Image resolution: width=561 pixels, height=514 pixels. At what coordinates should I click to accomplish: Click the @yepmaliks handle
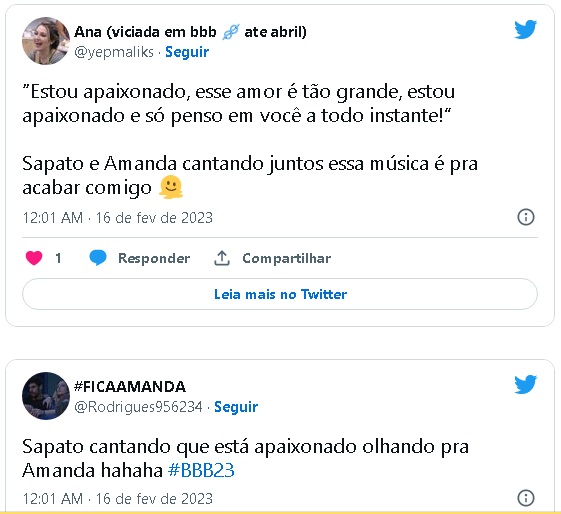click(114, 52)
